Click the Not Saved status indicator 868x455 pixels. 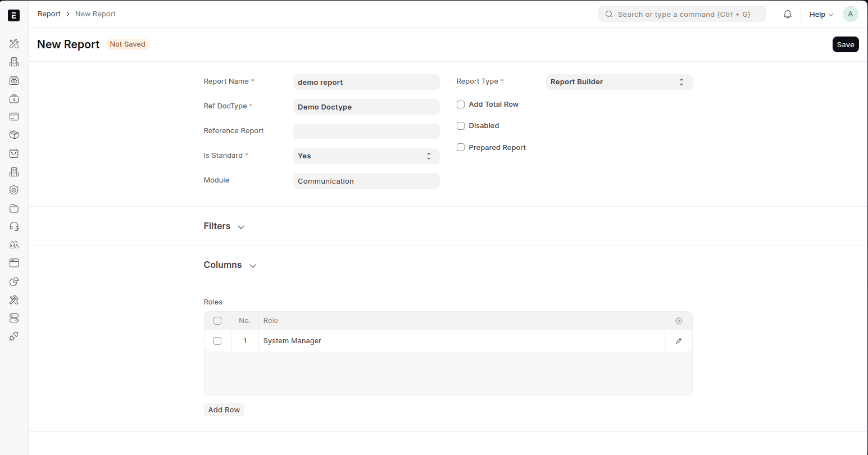[x=128, y=44]
